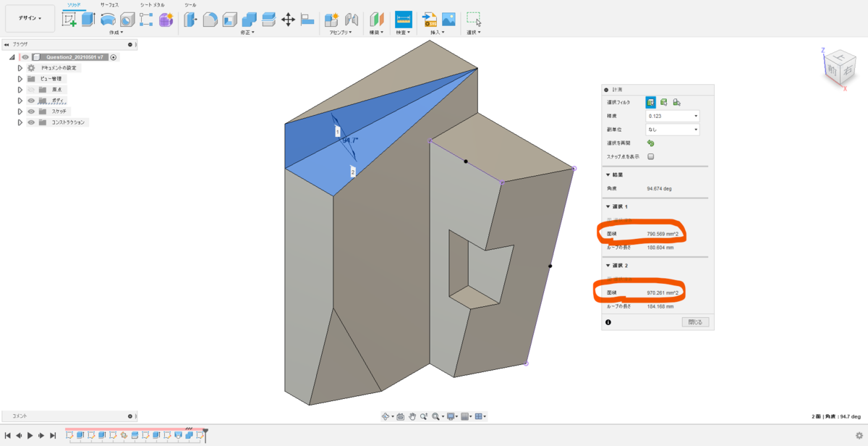Switch to the シートメタル tab
The width and height of the screenshot is (868, 446).
pyautogui.click(x=152, y=5)
